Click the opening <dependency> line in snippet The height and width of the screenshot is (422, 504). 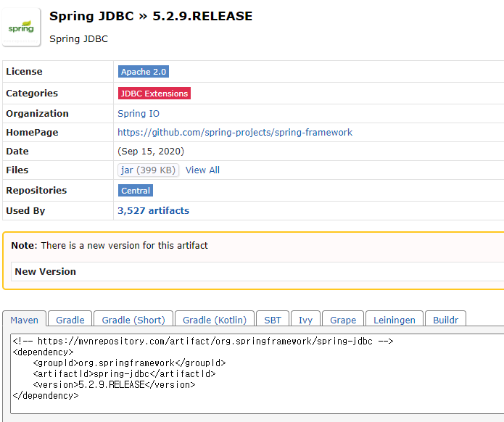[43, 352]
